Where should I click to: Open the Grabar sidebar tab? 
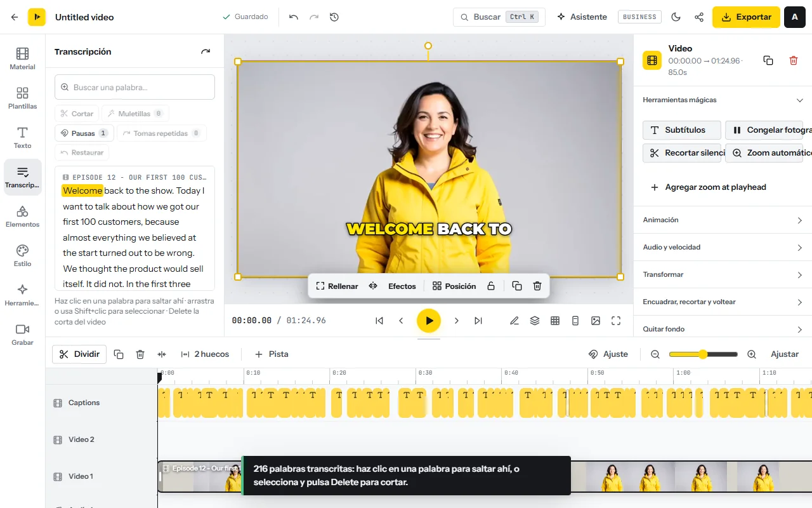tap(23, 334)
